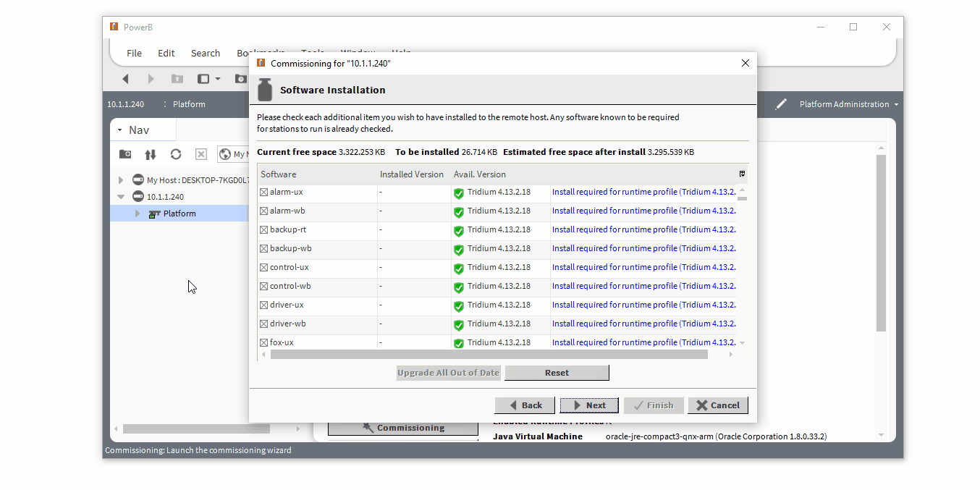Click green shield icon in control-wb row
This screenshot has width=980, height=490.
pos(459,287)
